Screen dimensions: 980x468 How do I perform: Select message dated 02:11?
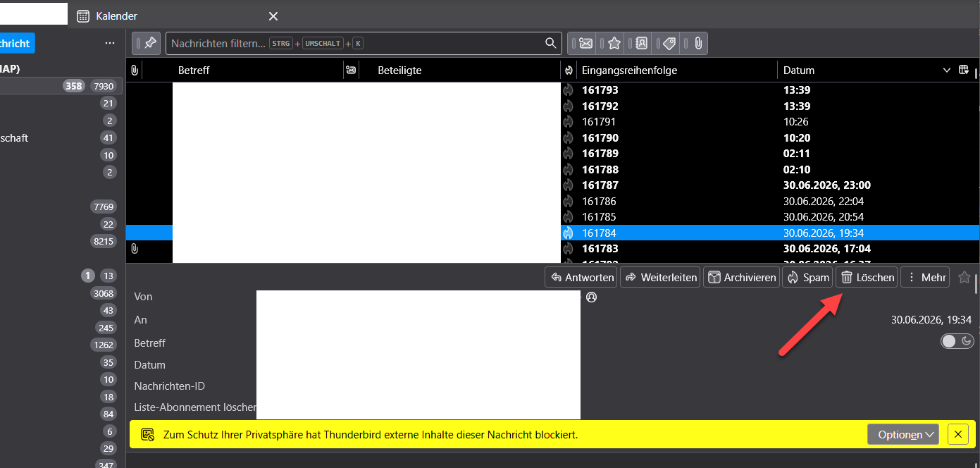(x=552, y=154)
